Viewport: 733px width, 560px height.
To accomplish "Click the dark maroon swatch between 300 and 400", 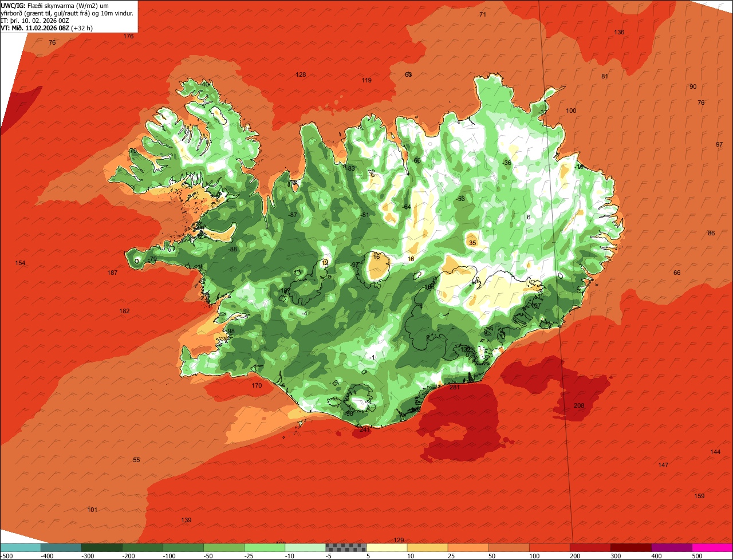I will click(x=631, y=547).
